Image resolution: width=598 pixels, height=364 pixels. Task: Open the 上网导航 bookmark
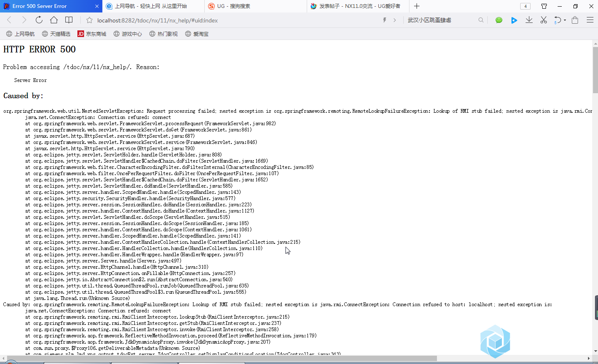click(x=20, y=34)
